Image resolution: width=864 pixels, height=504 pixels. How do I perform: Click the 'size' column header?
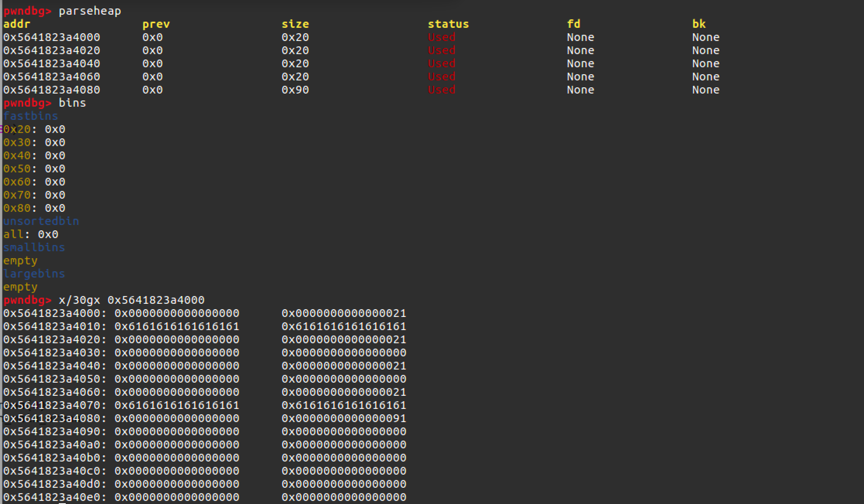point(295,24)
